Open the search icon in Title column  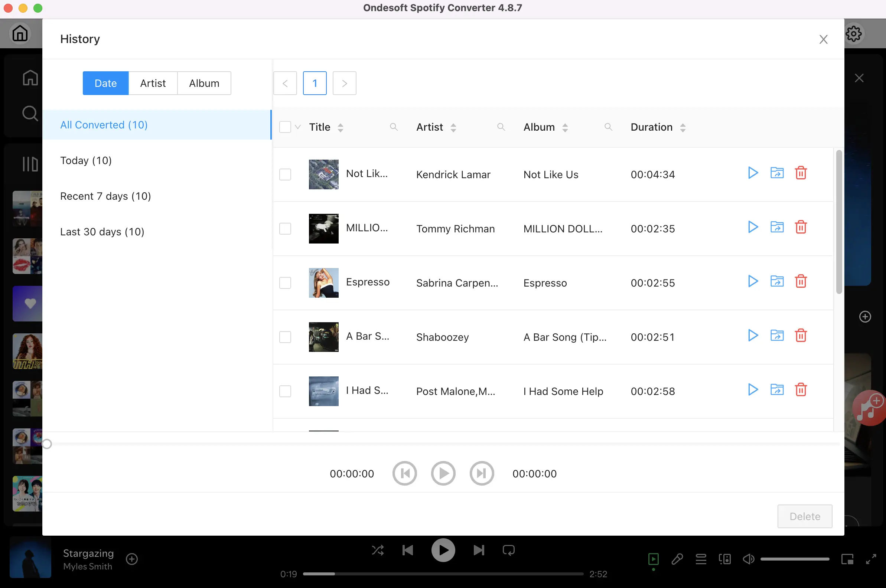[x=394, y=127]
